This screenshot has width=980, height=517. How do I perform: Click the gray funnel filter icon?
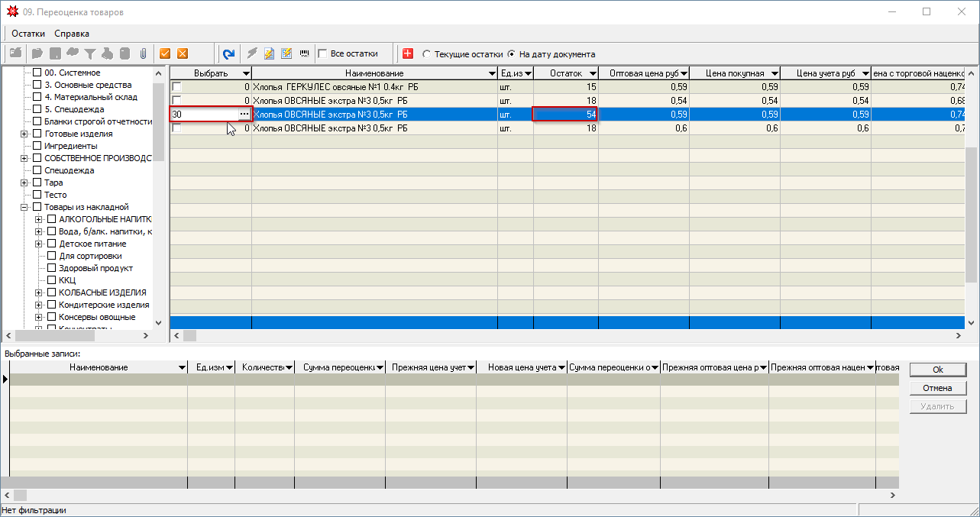(x=90, y=53)
